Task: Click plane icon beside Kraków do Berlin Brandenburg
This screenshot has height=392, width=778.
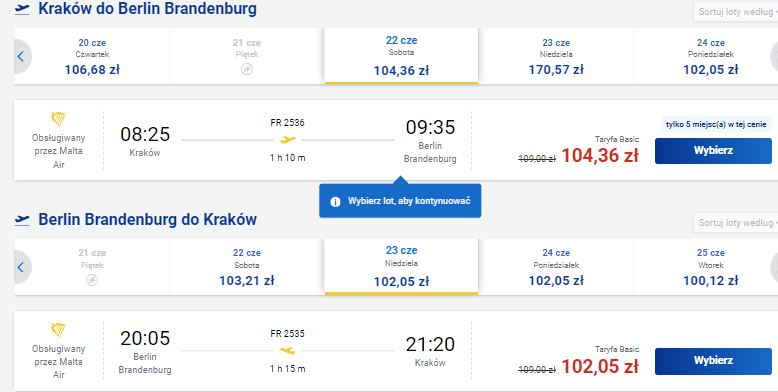Action: point(22,9)
